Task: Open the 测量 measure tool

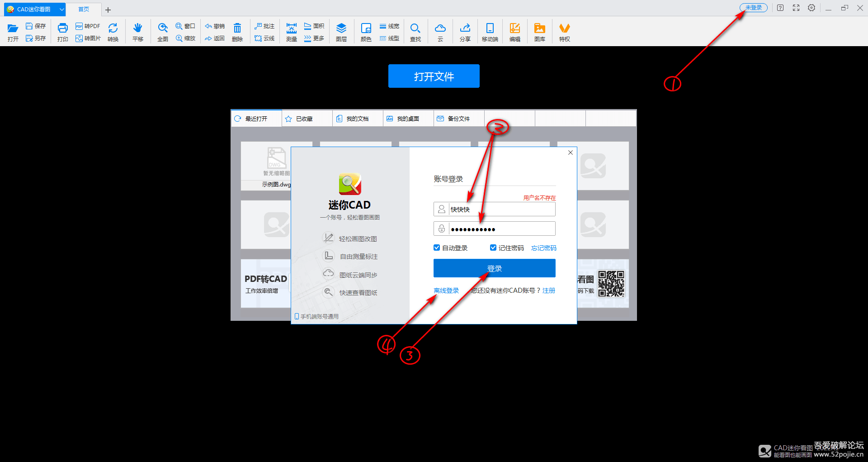Action: [x=292, y=32]
